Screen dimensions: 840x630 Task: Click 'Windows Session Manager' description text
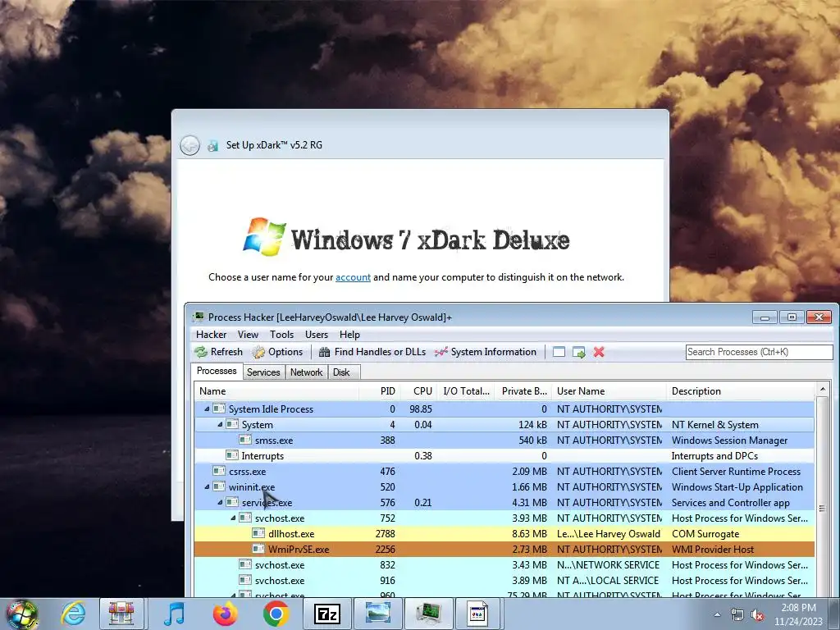(x=729, y=440)
